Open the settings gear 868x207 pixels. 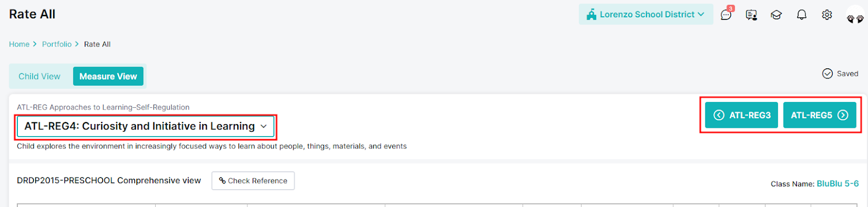point(827,15)
